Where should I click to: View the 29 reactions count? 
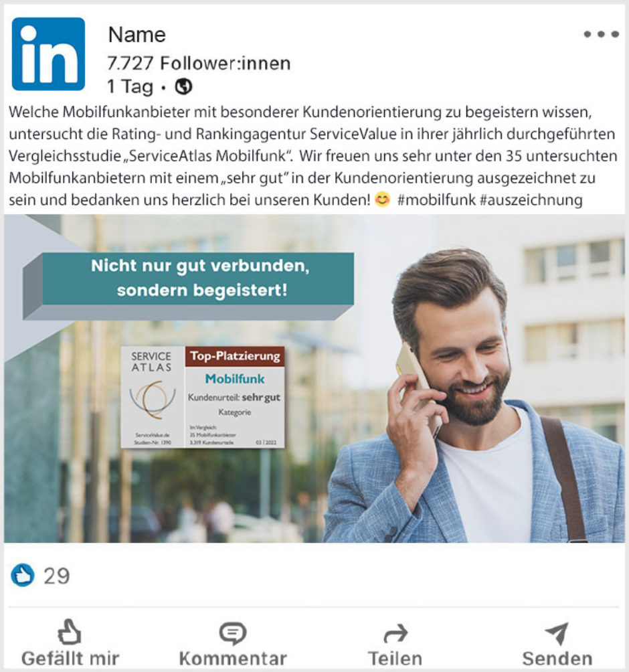coord(57,576)
